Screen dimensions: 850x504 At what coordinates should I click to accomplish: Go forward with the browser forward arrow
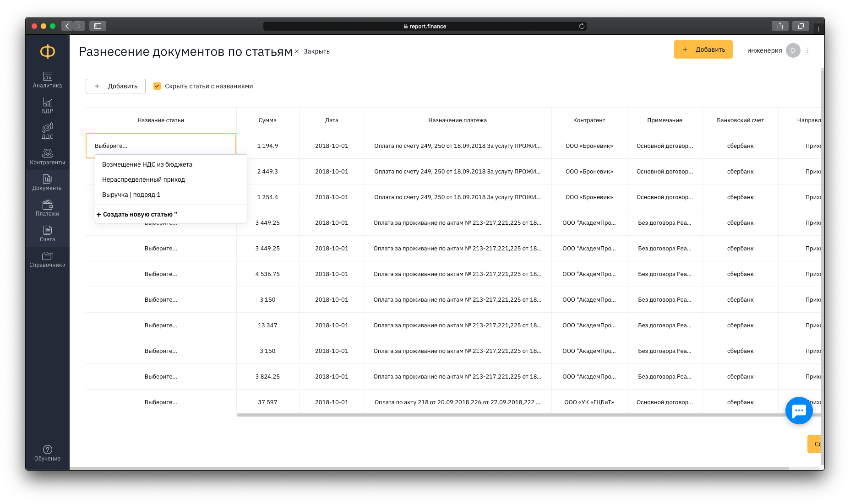pyautogui.click(x=79, y=26)
